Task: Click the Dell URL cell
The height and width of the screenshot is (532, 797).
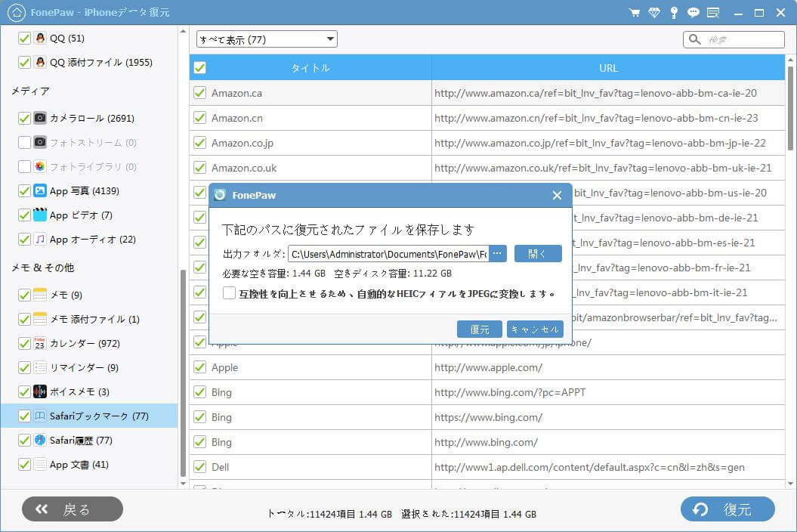Action: 608,467
